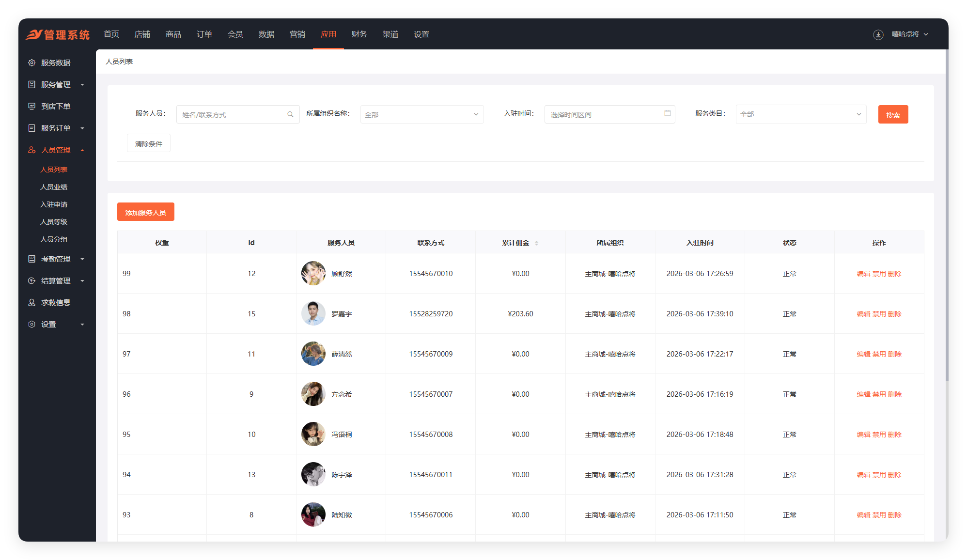Click the download icon in top bar
Screen dimensions: 967x560
(x=878, y=34)
